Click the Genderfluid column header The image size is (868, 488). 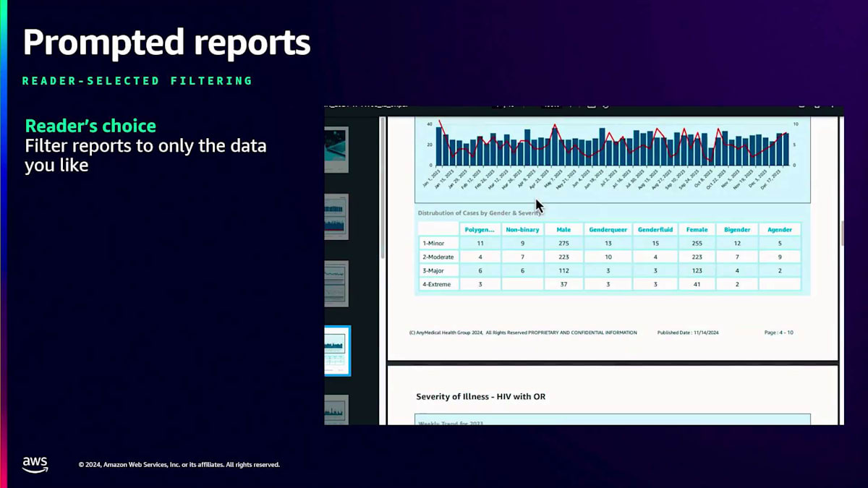coord(655,230)
